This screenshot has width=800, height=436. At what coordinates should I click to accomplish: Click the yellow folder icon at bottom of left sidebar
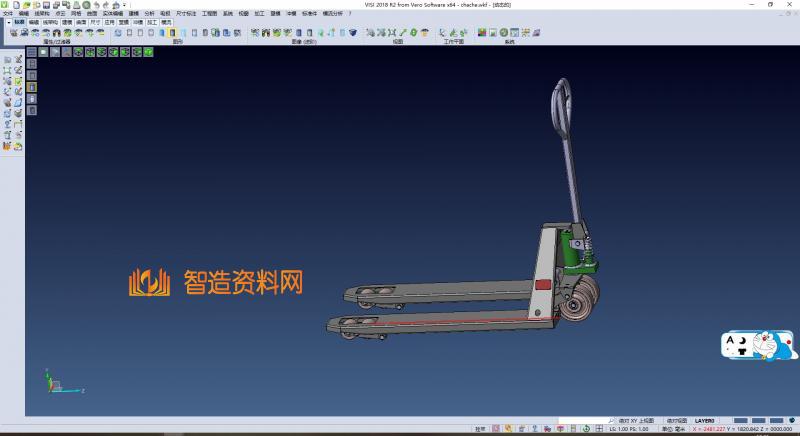[18, 146]
